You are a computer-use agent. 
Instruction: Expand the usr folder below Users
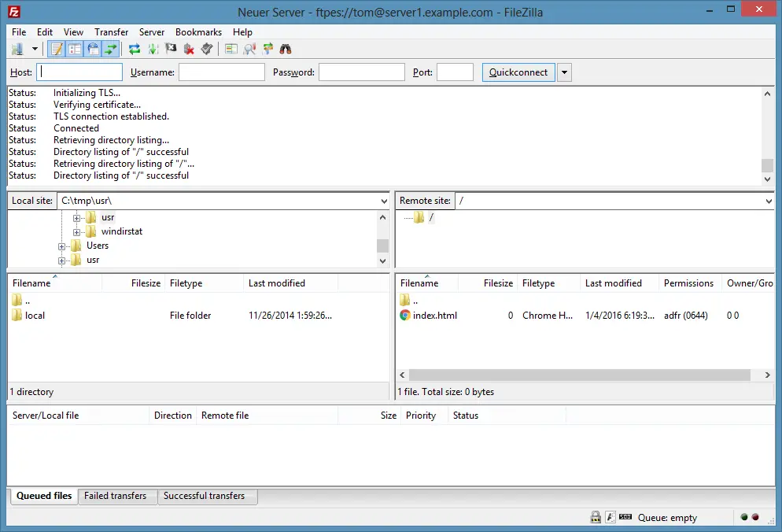[61, 260]
